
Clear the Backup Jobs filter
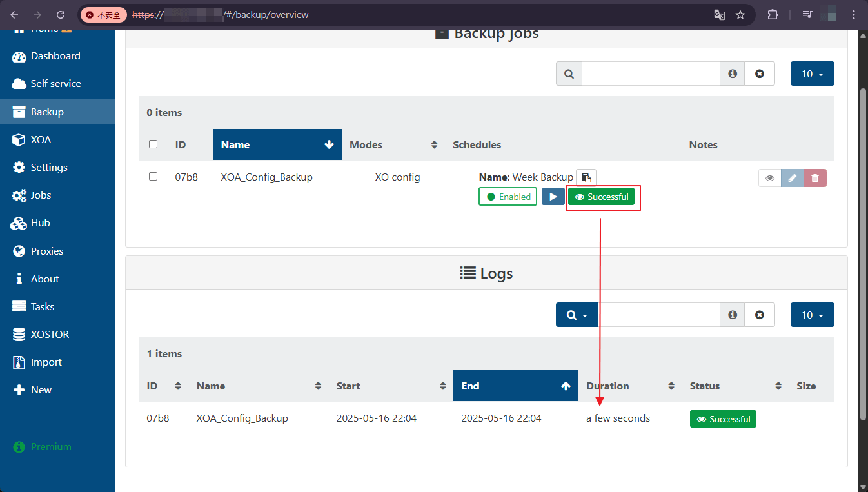pyautogui.click(x=760, y=74)
